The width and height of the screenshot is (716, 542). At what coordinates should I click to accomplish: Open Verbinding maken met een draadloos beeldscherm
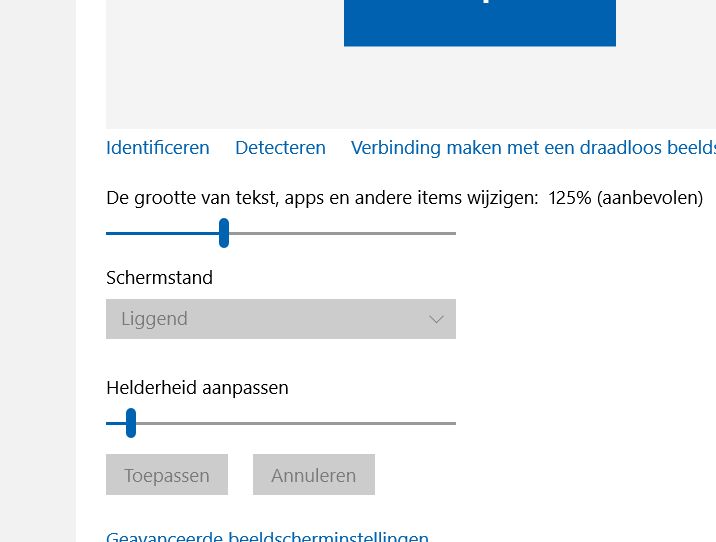(533, 148)
